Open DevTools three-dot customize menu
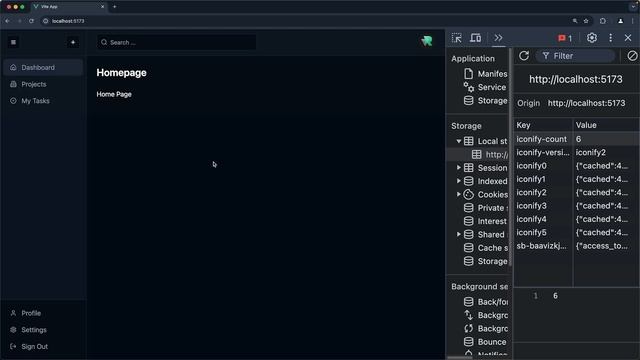Screen dimensions: 640x360 (x=611, y=38)
